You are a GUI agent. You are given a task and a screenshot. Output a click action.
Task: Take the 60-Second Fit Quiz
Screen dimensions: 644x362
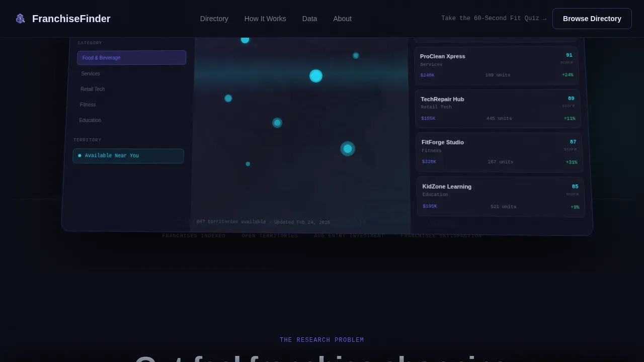(x=494, y=19)
